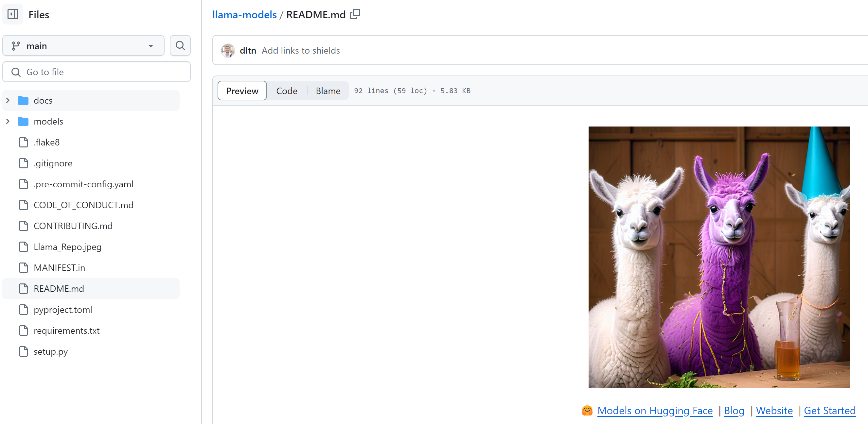The width and height of the screenshot is (868, 424).
Task: Focus the Go to file input
Action: coord(101,72)
